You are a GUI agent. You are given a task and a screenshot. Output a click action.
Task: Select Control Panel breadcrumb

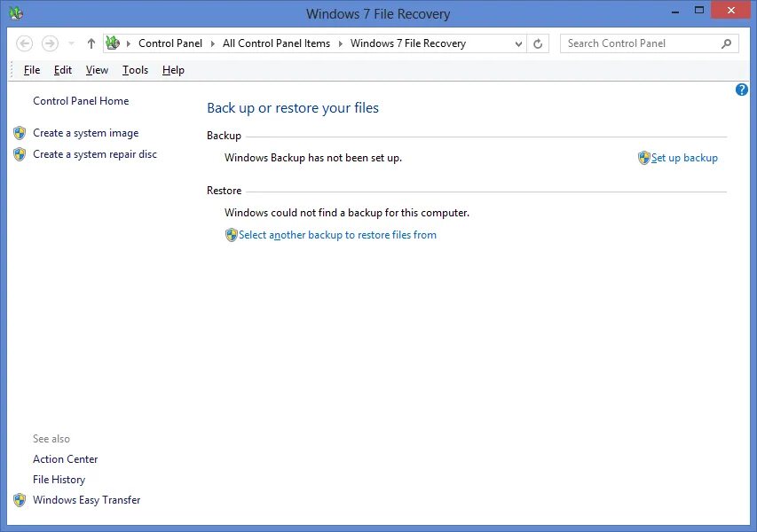coord(170,43)
